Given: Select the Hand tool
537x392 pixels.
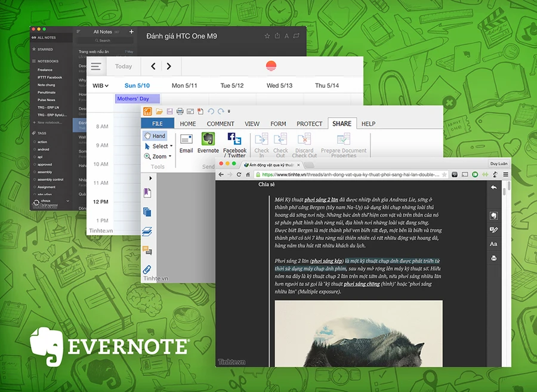Looking at the screenshot, I should coord(155,136).
